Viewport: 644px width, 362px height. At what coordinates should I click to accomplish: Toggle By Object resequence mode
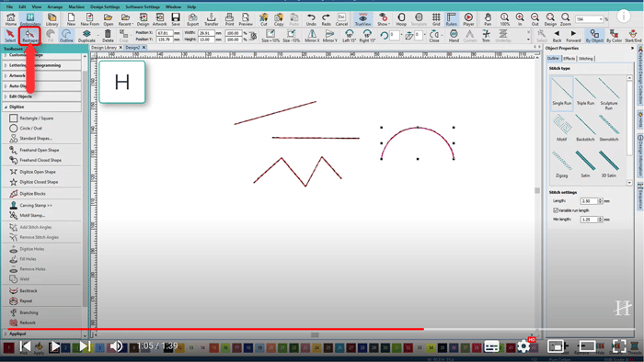pyautogui.click(x=594, y=36)
